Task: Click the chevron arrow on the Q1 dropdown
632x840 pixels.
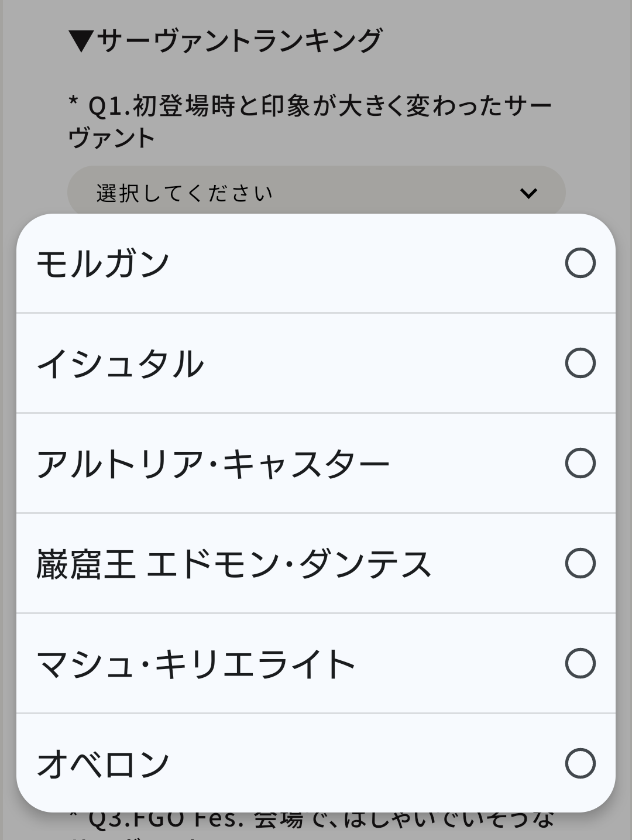Action: [528, 193]
